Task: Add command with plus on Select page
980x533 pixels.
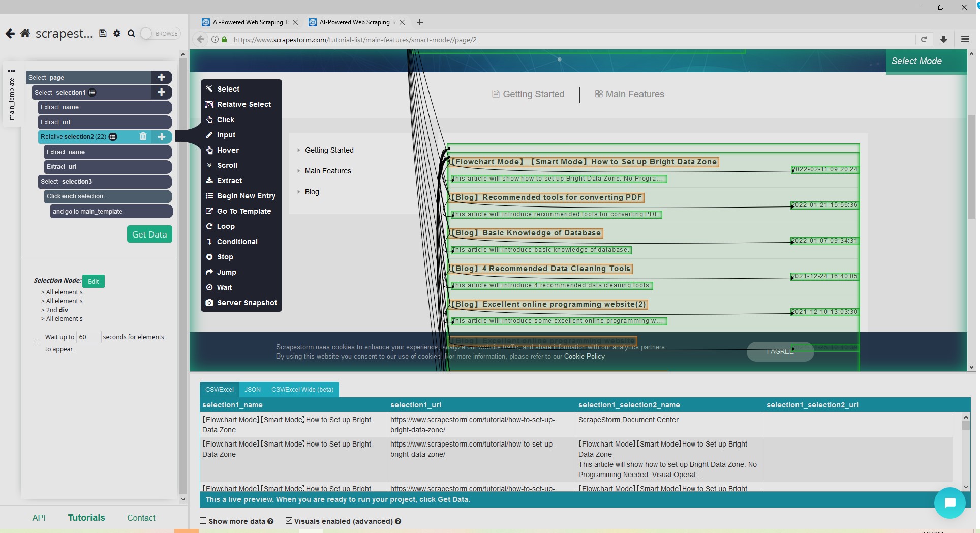Action: click(x=161, y=77)
